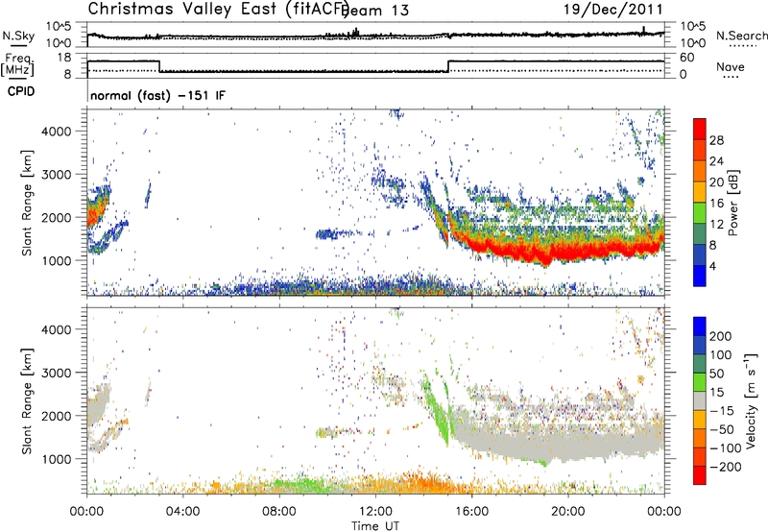Click '4000' on power panel range axis
This screenshot has width=768, height=532.
click(57, 132)
